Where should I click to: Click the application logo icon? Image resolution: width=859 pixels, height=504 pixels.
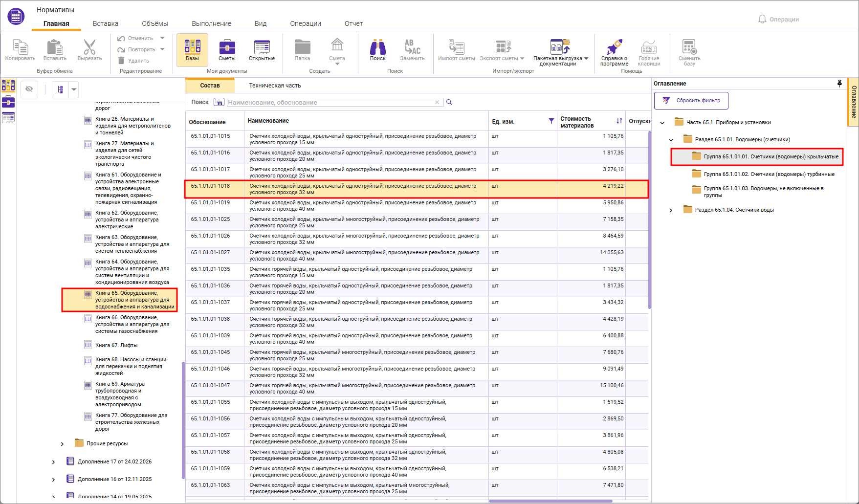[16, 16]
